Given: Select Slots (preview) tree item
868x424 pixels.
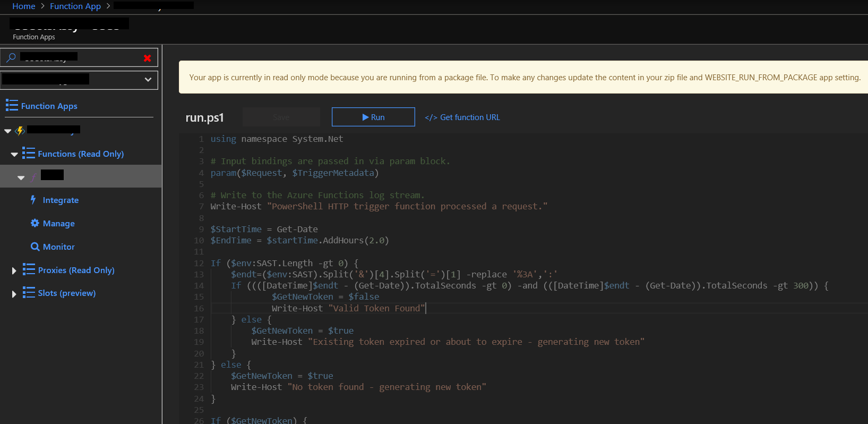Looking at the screenshot, I should 67,293.
